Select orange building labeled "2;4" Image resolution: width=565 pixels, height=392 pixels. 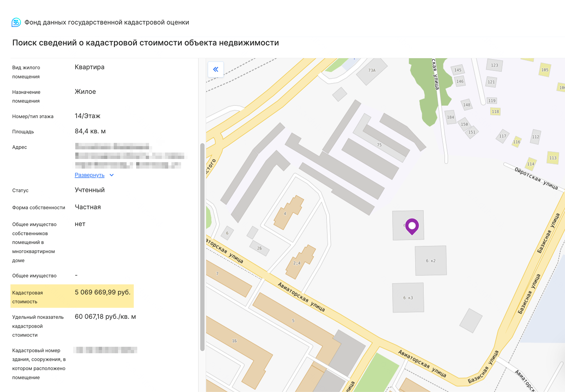tap(299, 262)
